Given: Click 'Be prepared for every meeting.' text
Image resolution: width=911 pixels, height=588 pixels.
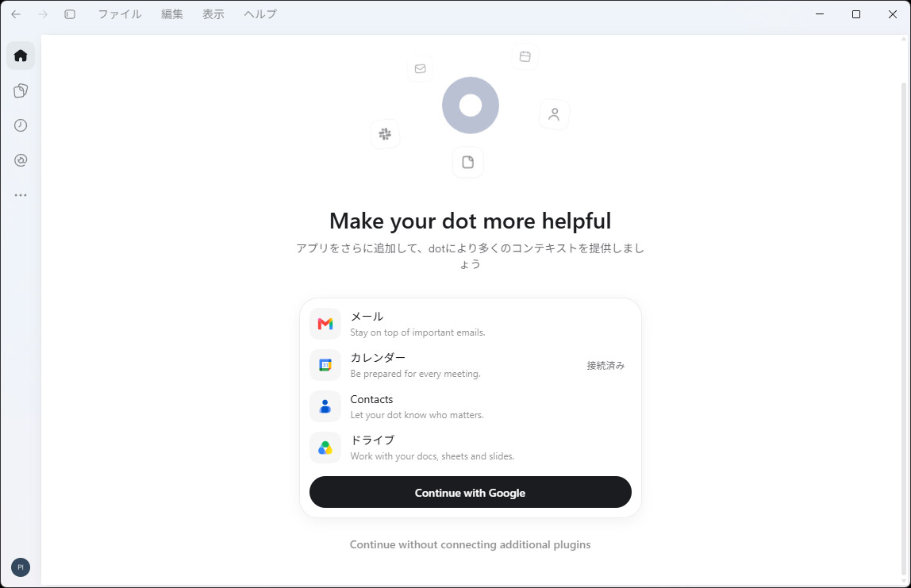Looking at the screenshot, I should (415, 374).
